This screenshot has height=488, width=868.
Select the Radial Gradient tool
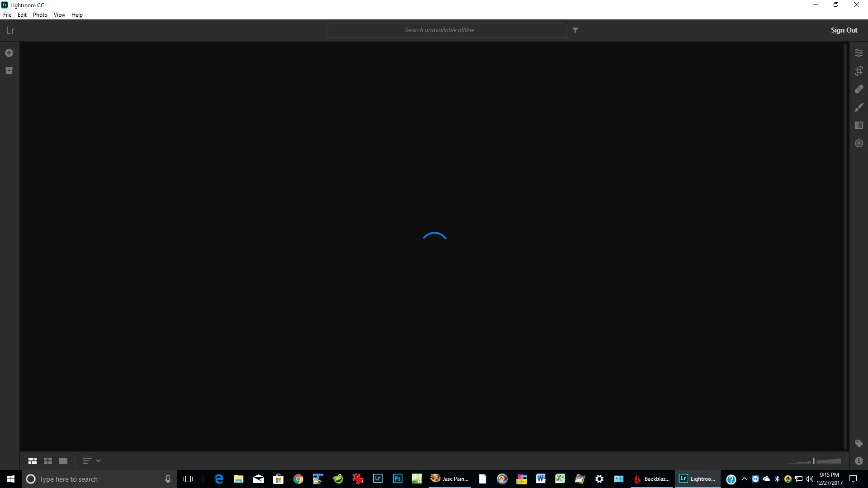859,144
